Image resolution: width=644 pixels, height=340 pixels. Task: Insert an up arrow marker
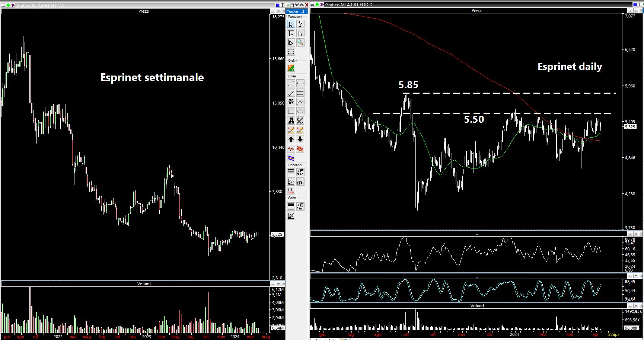(x=291, y=139)
